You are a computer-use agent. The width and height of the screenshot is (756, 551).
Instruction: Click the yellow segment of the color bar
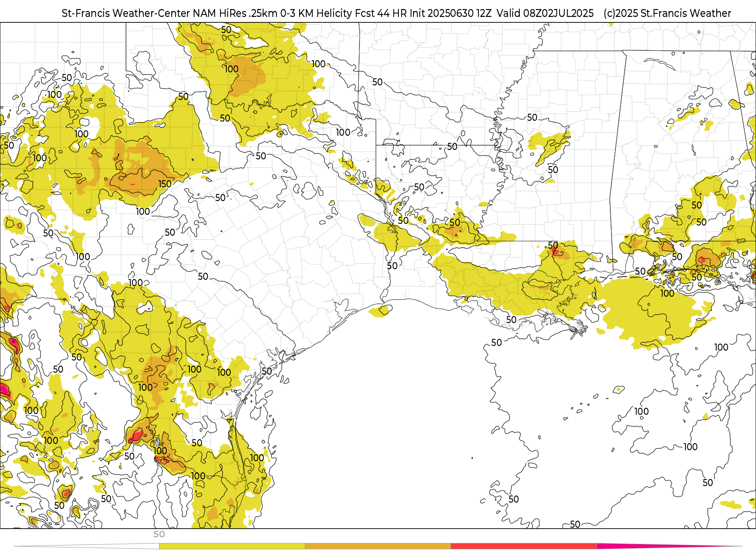click(232, 546)
